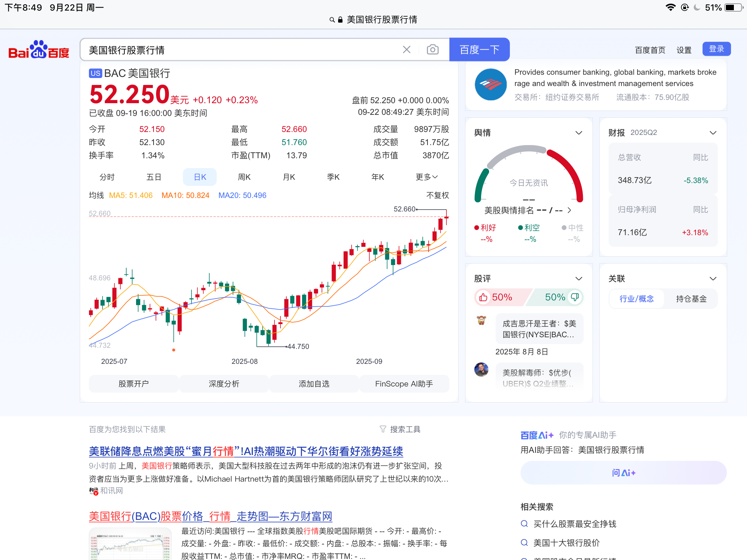Click the thumbs-up 50% icon
The width and height of the screenshot is (747, 560).
[483, 297]
